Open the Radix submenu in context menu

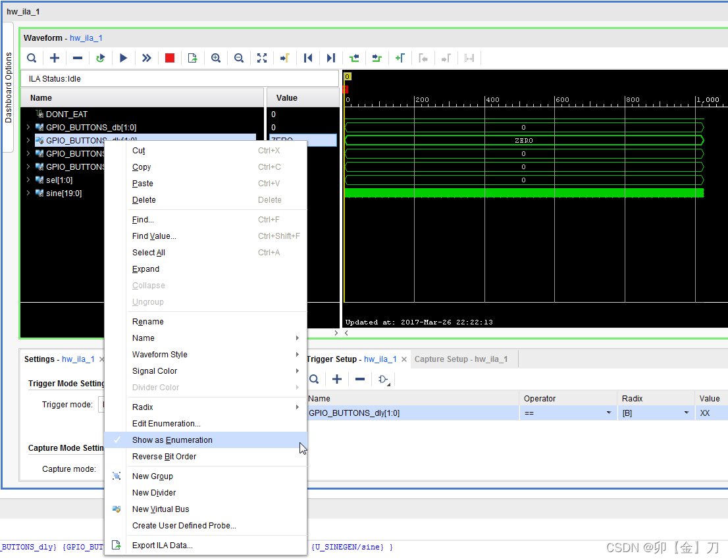point(143,407)
